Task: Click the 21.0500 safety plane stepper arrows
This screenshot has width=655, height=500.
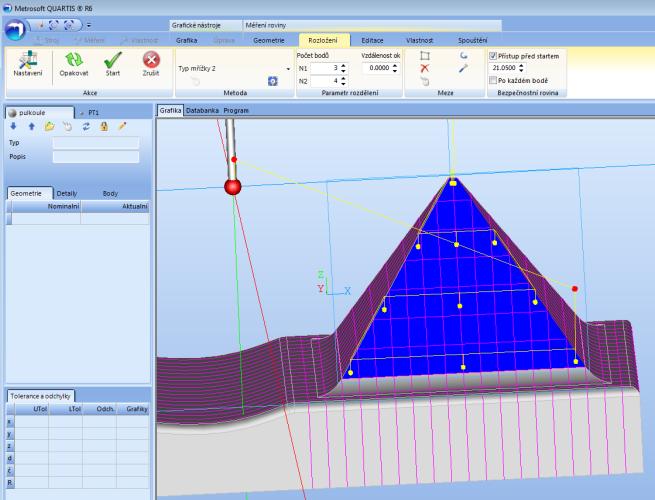Action: (521, 68)
